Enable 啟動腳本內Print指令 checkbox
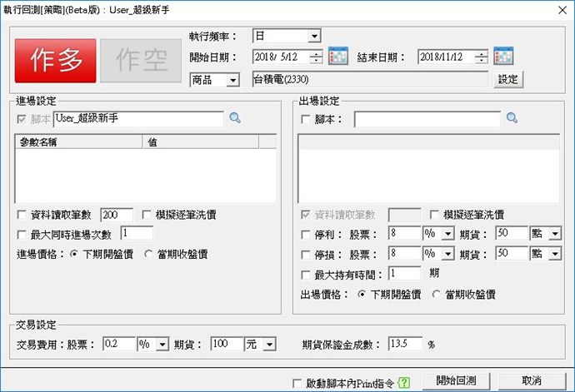Screen dimensions: 575x392 (297, 384)
